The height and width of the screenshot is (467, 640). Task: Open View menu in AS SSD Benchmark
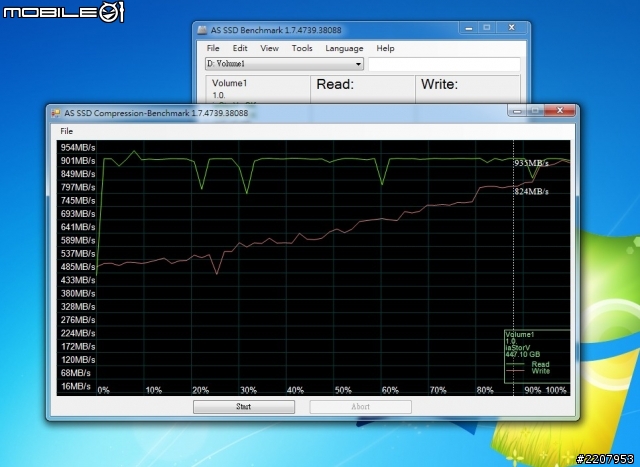point(269,48)
